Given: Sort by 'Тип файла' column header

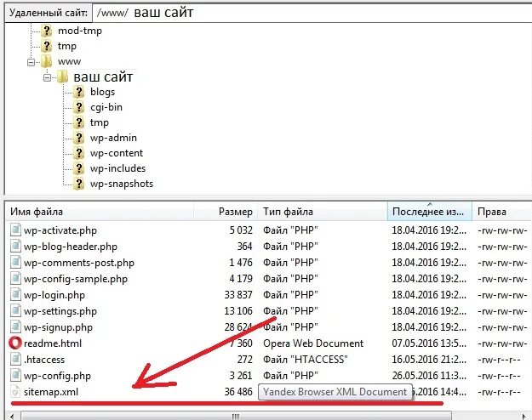Looking at the screenshot, I should pyautogui.click(x=323, y=212).
